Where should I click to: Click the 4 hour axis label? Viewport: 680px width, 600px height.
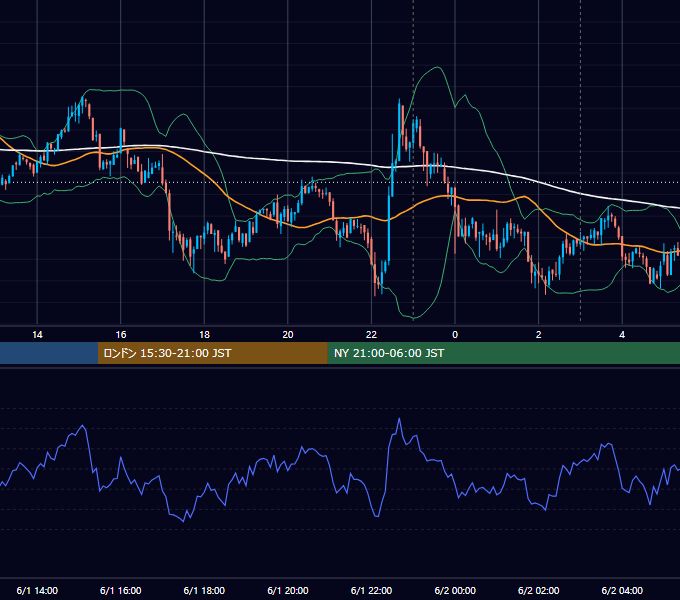(x=622, y=335)
